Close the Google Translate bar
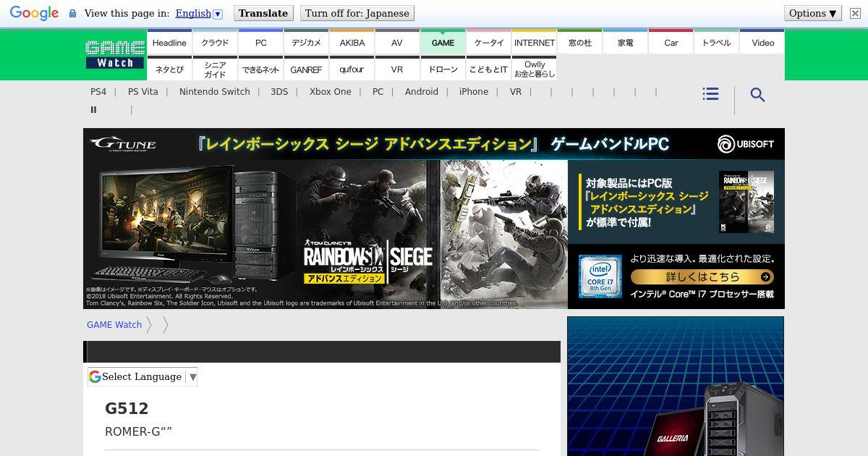The height and width of the screenshot is (456, 868). pos(855,13)
